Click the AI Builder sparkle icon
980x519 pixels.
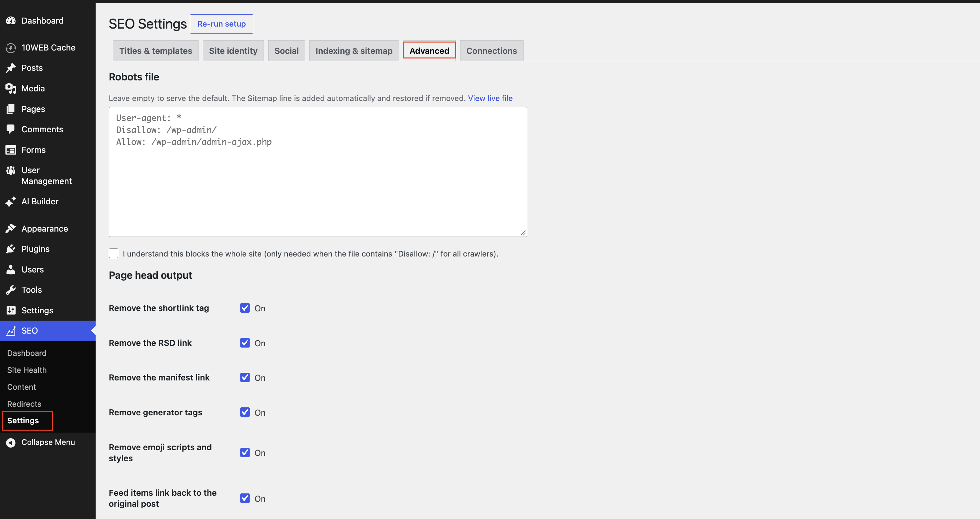tap(11, 201)
